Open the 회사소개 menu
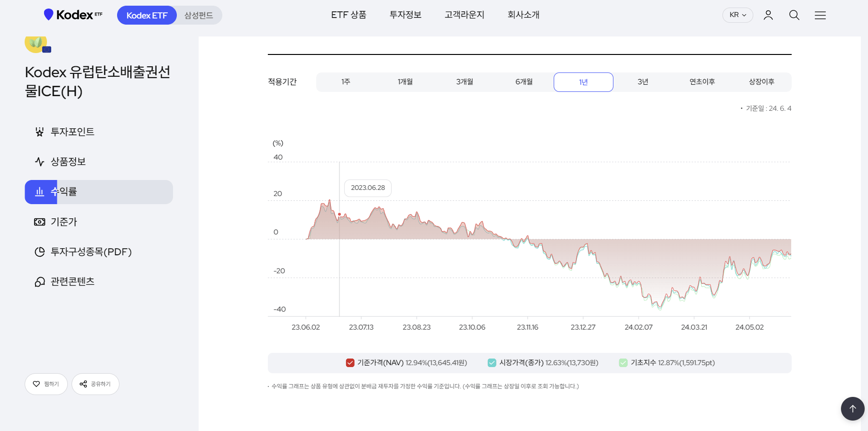Viewport: 868px width, 431px height. tap(523, 15)
